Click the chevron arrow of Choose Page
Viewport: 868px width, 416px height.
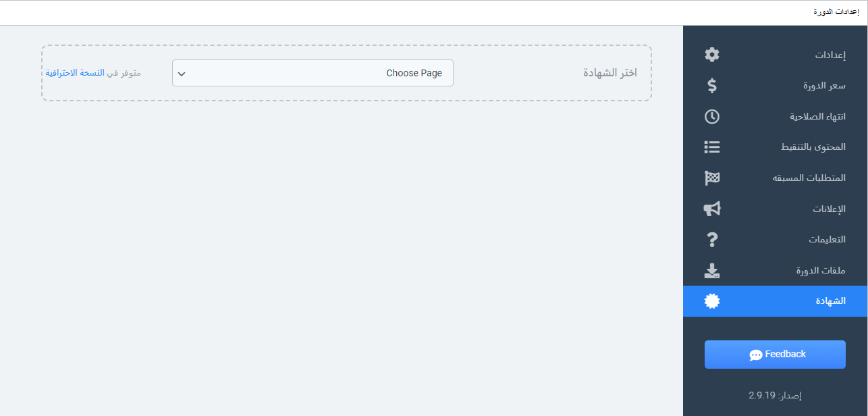coord(182,74)
